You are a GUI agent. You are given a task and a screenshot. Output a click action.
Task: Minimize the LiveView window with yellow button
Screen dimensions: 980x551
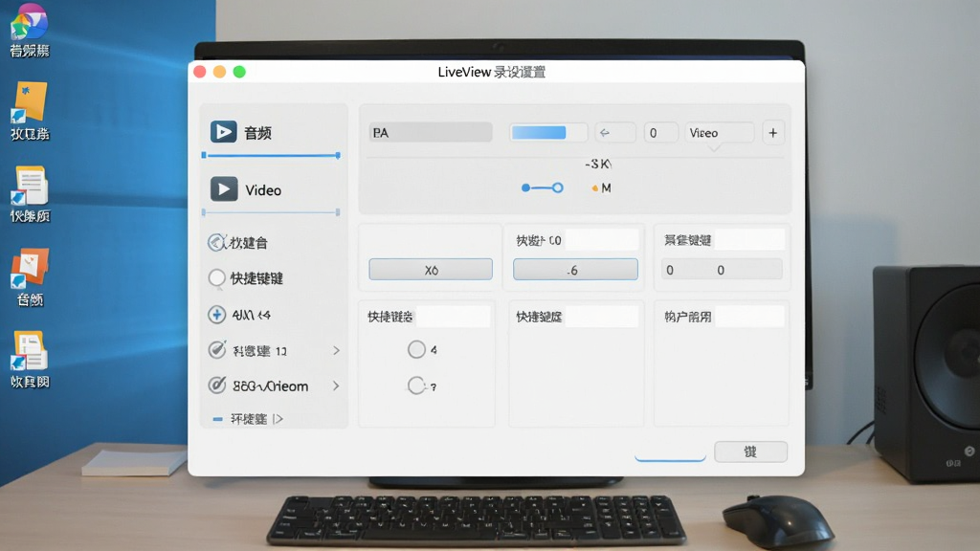pyautogui.click(x=219, y=72)
